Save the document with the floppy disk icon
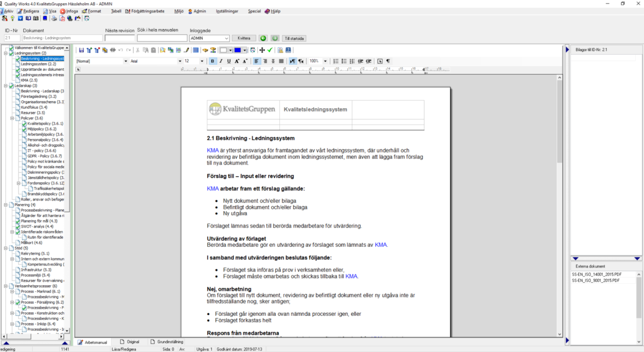This screenshot has width=644, height=352. click(82, 50)
